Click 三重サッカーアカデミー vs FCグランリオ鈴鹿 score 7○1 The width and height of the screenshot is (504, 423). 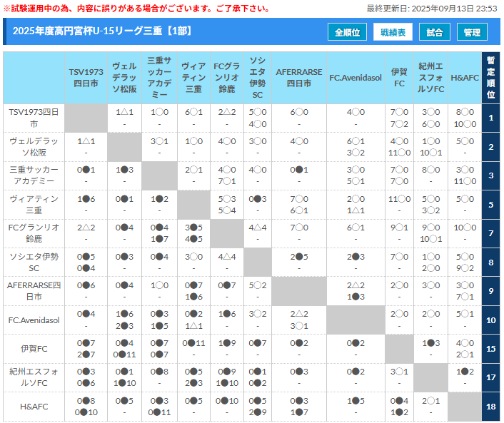[x=227, y=181]
